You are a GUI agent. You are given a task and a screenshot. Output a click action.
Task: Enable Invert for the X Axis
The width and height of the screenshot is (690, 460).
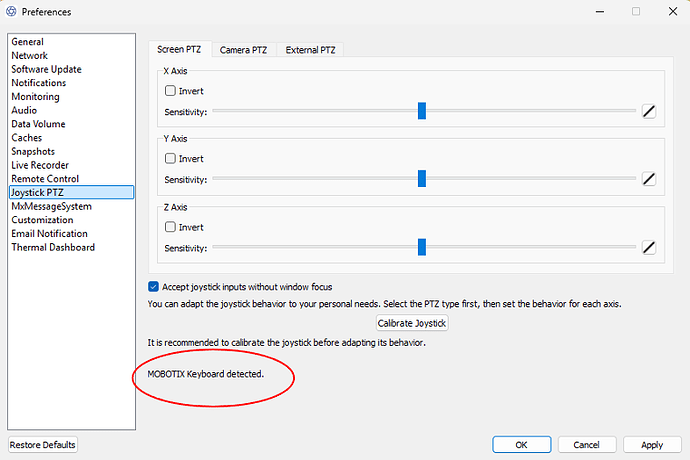[x=170, y=91]
